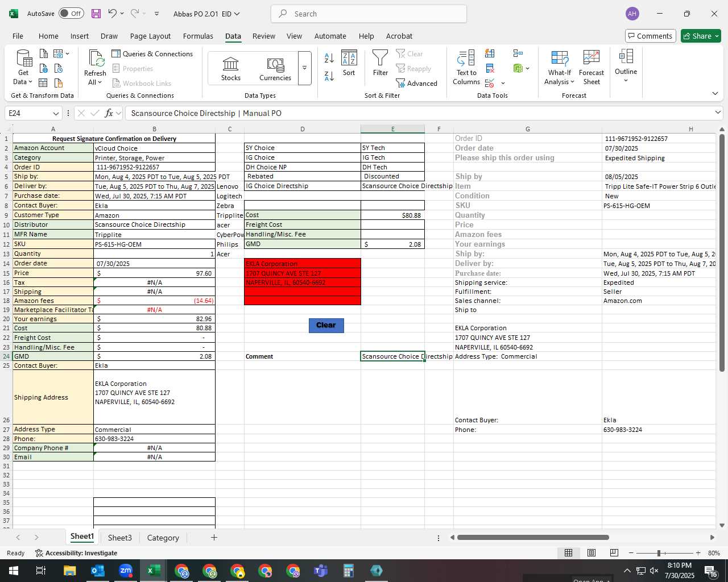Screen dimensions: 728x582
Task: Switch to the Formulas tab
Action: (198, 36)
